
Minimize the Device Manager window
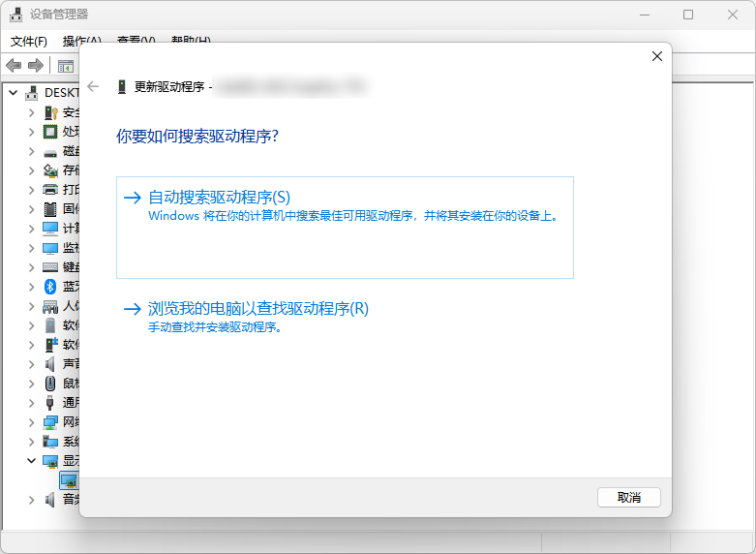645,15
